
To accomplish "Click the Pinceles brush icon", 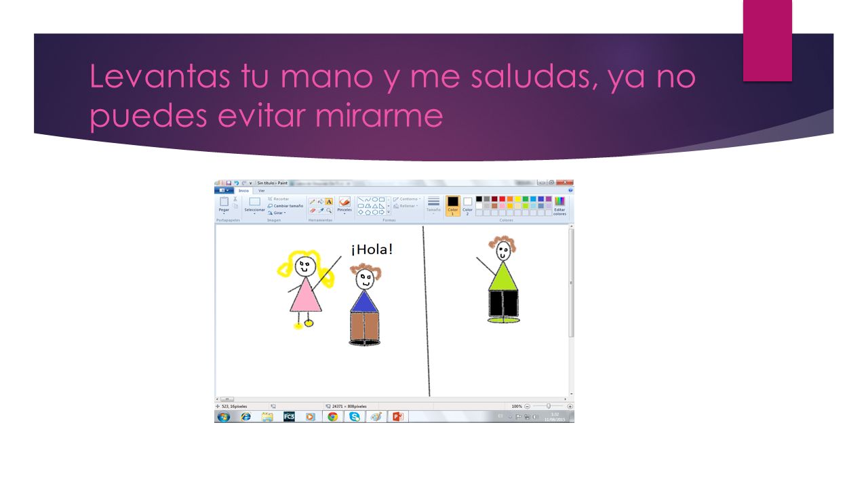I will coord(344,201).
